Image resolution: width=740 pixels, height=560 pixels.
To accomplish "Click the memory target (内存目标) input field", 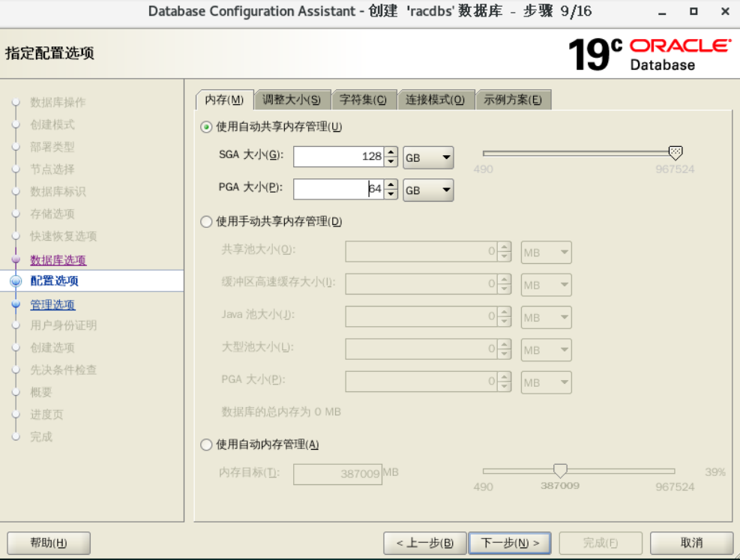I will (337, 474).
